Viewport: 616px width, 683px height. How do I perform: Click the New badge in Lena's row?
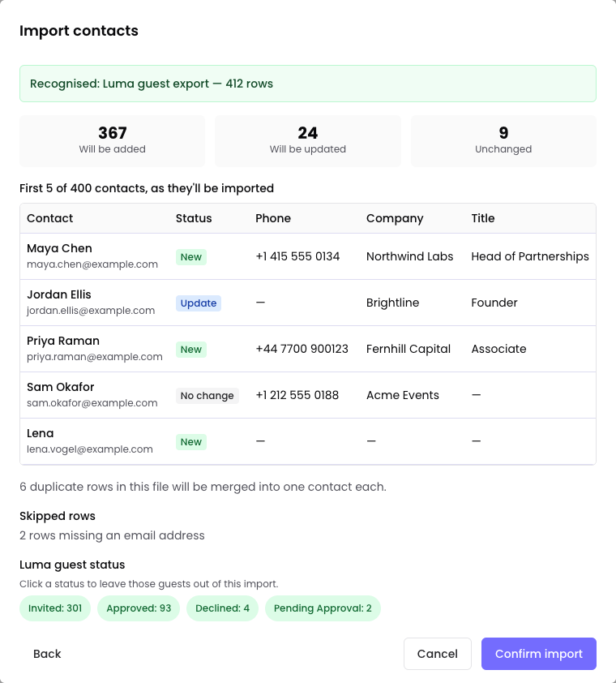191,442
